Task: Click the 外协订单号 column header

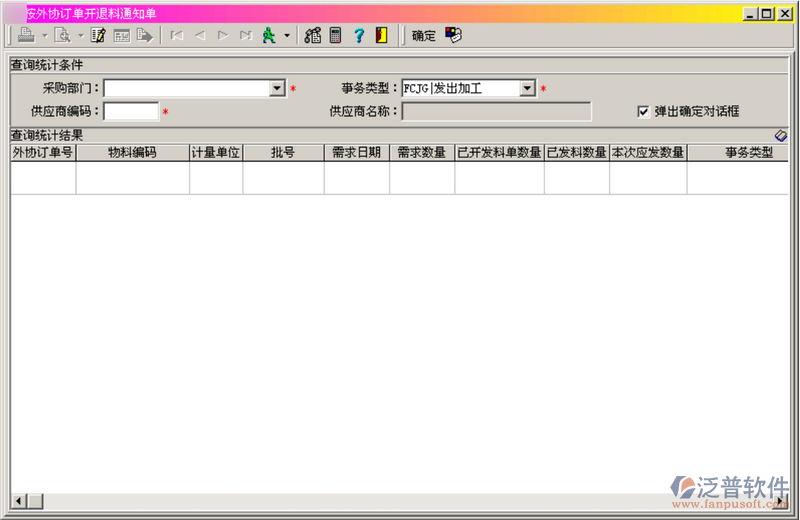Action: click(x=43, y=153)
